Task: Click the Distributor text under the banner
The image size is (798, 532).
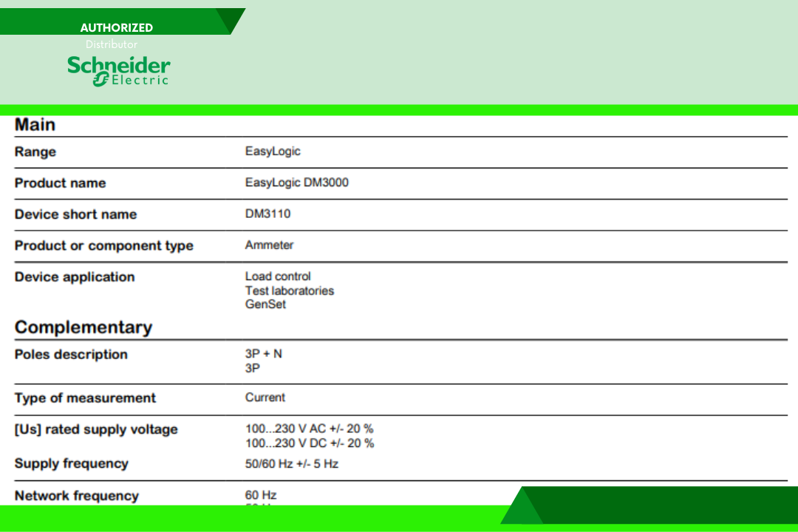Action: (x=112, y=44)
